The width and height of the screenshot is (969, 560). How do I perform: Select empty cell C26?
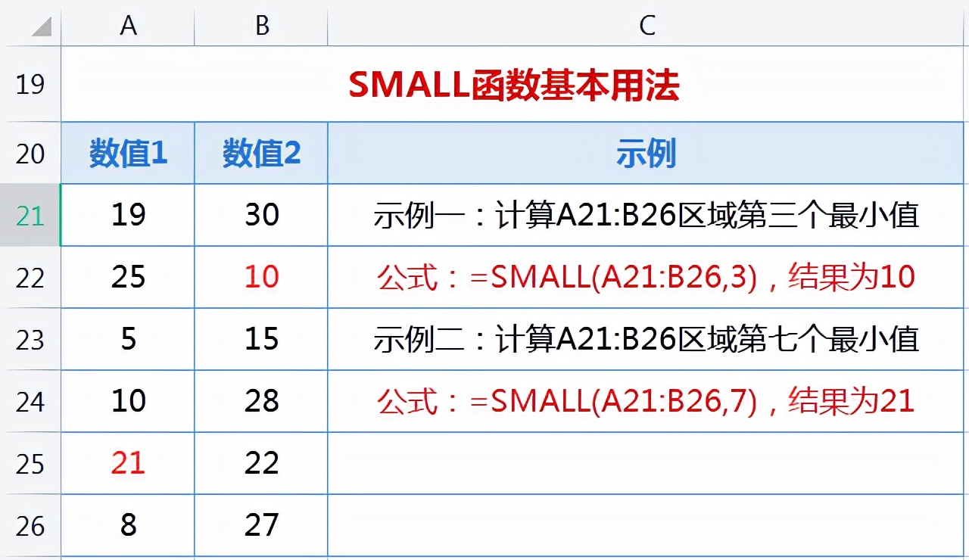click(x=647, y=525)
